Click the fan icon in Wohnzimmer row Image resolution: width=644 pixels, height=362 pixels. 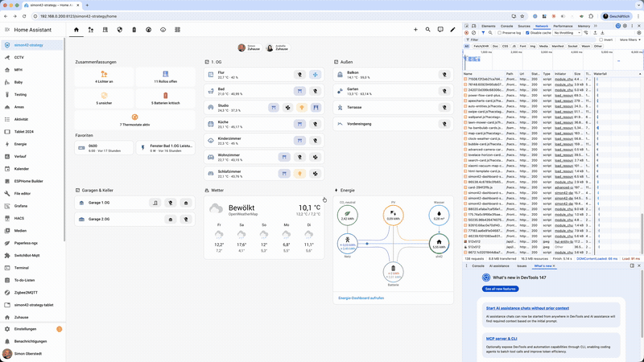[x=315, y=157]
